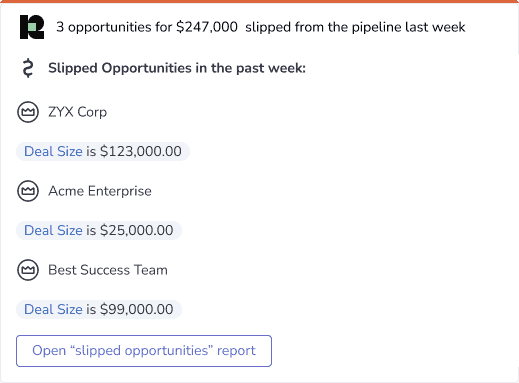The image size is (519, 383).
Task: Click Deal Size link in the $25,000.00 pill
Action: point(53,230)
